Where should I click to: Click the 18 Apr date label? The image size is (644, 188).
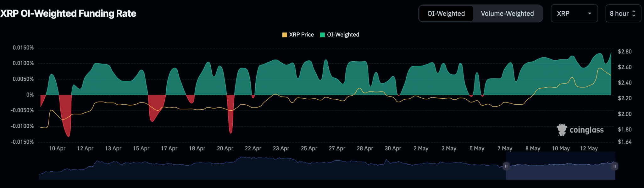[197, 148]
